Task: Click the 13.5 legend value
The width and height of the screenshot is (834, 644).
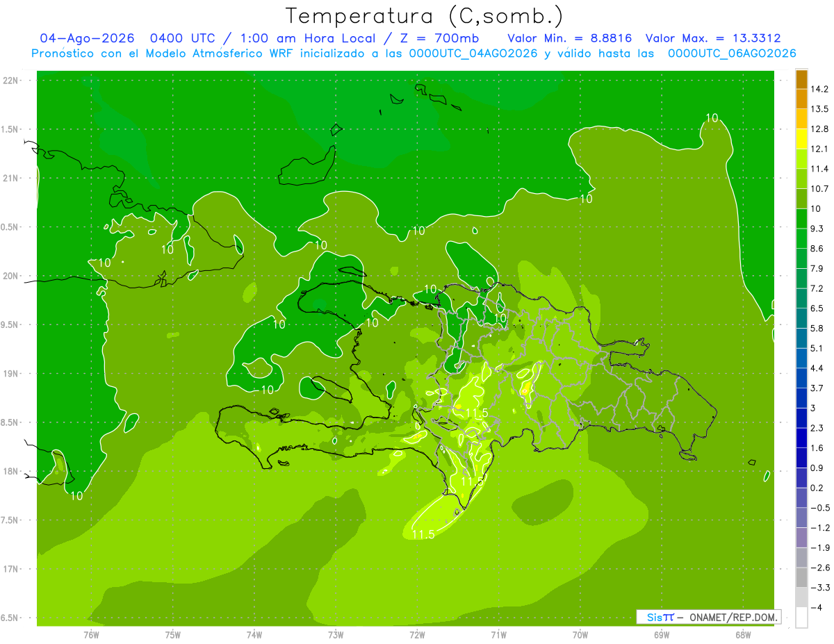Action: coord(819,109)
